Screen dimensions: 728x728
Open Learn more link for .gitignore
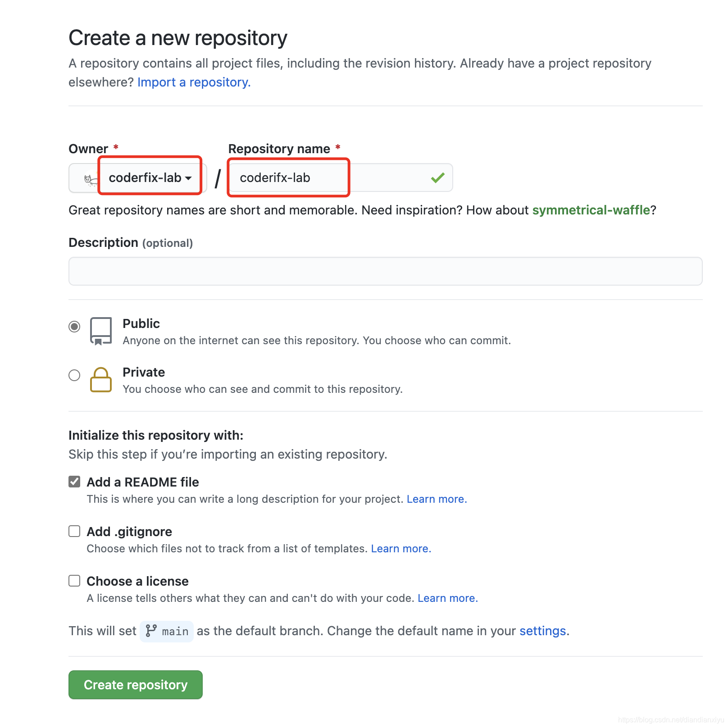[x=401, y=549]
